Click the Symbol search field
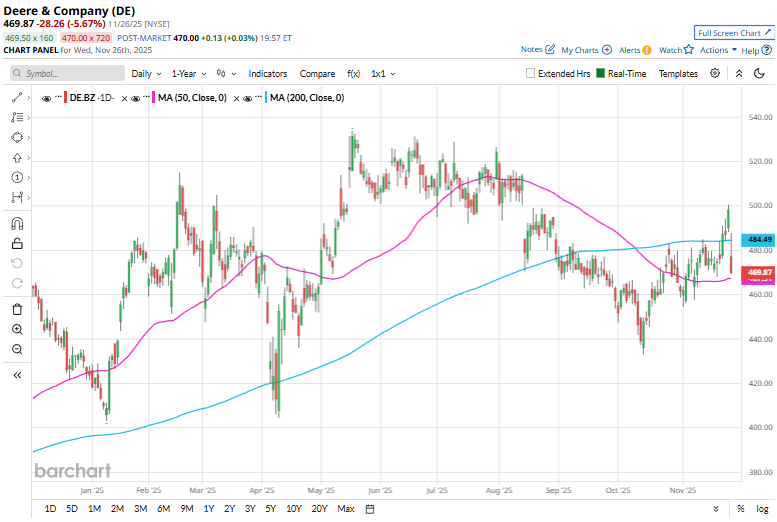 point(64,73)
